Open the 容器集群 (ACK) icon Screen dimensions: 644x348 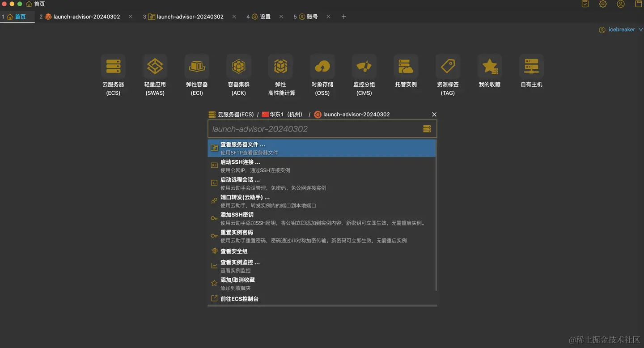[x=239, y=66]
